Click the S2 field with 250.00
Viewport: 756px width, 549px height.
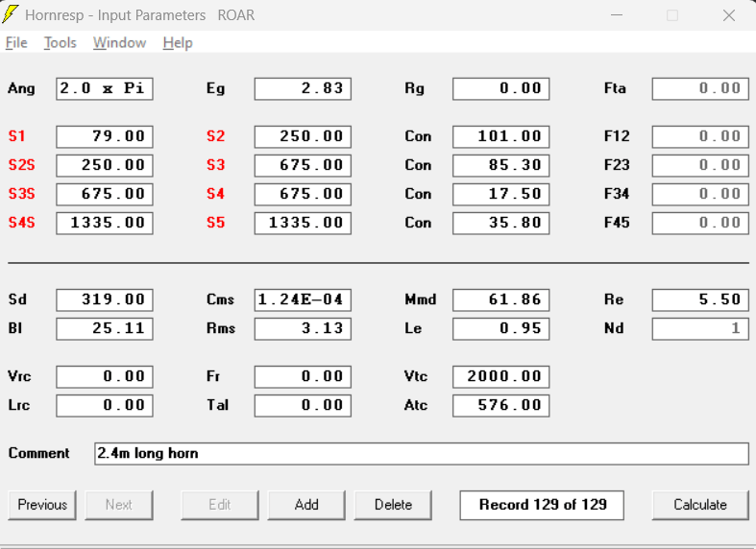tap(303, 136)
